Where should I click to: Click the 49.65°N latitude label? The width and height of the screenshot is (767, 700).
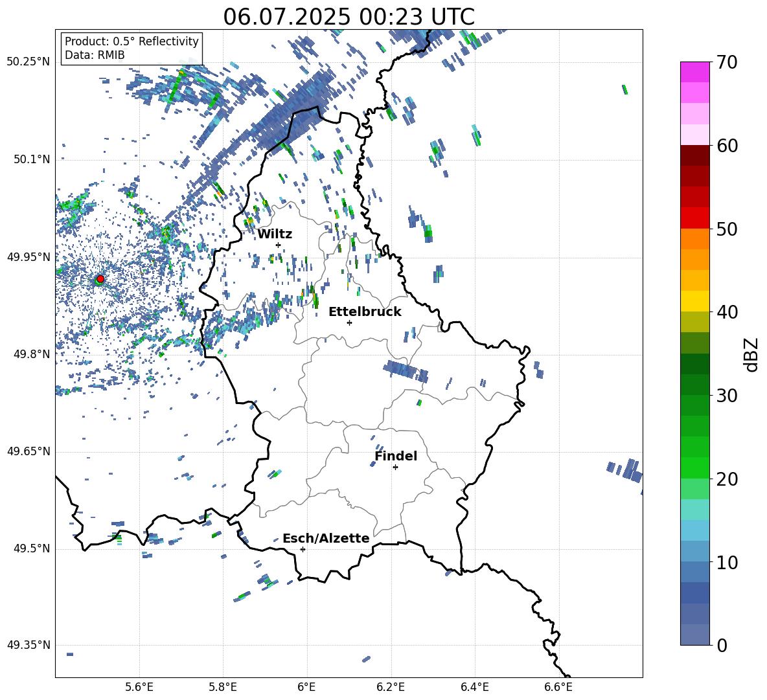[29, 451]
